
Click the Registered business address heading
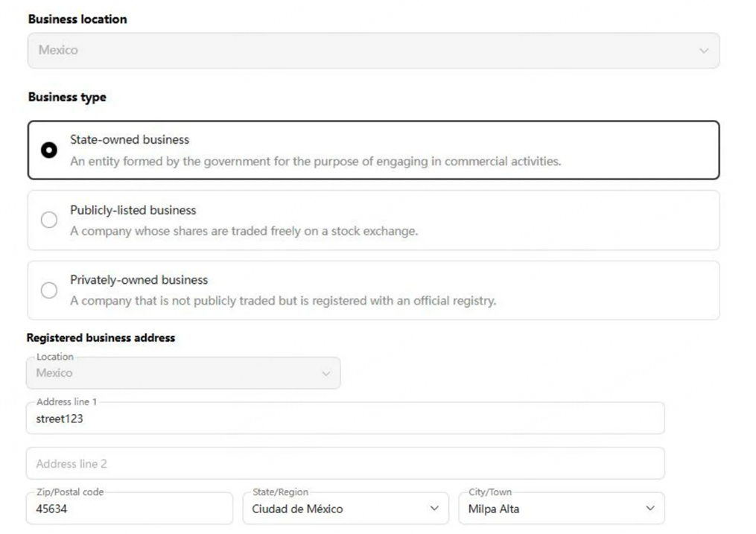click(x=101, y=338)
